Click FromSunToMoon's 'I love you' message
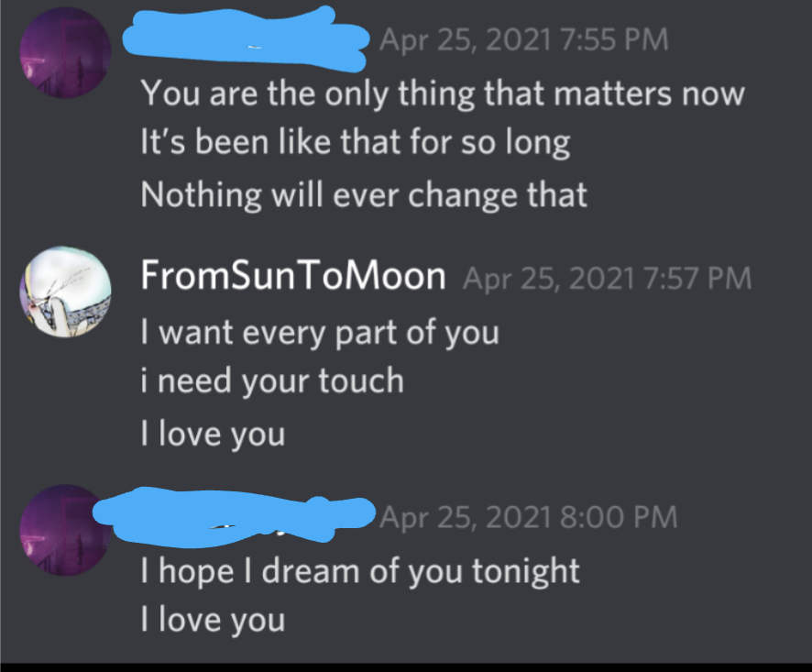Image resolution: width=812 pixels, height=672 pixels. click(x=213, y=435)
